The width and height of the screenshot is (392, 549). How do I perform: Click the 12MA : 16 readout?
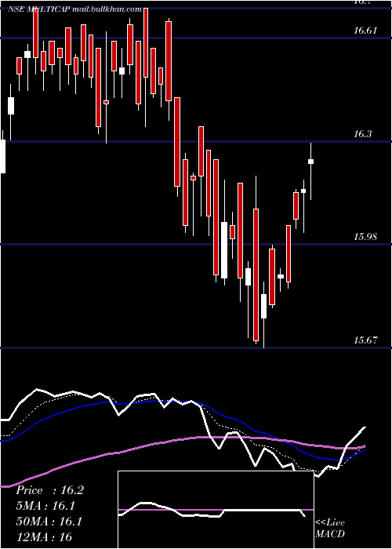point(44,536)
